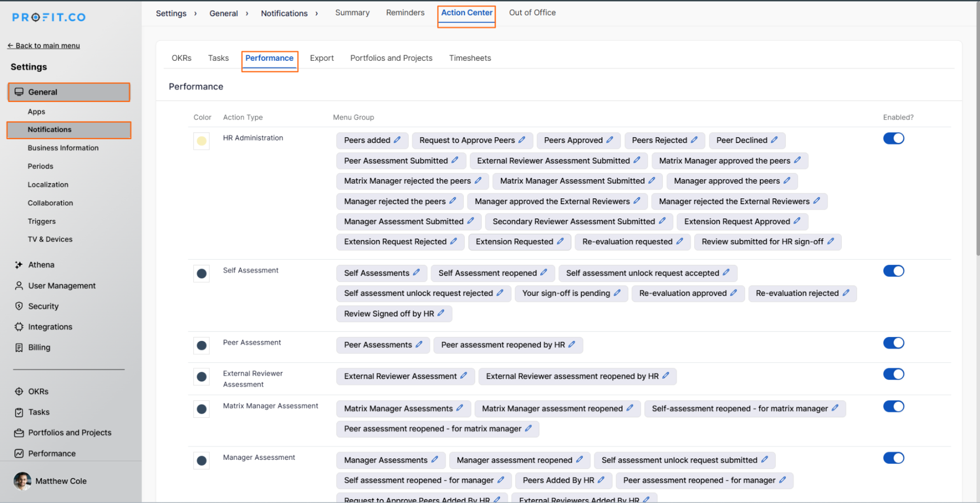Image resolution: width=980 pixels, height=503 pixels.
Task: Expand the Security settings section
Action: (x=43, y=306)
